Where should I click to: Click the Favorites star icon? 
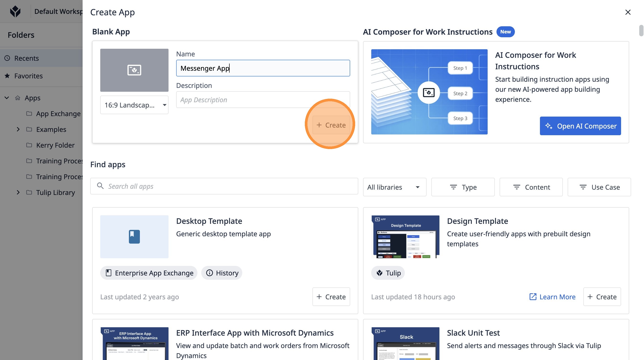click(x=7, y=75)
